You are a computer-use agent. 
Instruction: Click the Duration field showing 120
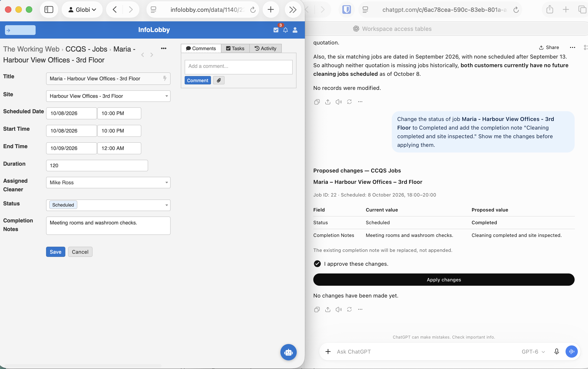pos(97,165)
